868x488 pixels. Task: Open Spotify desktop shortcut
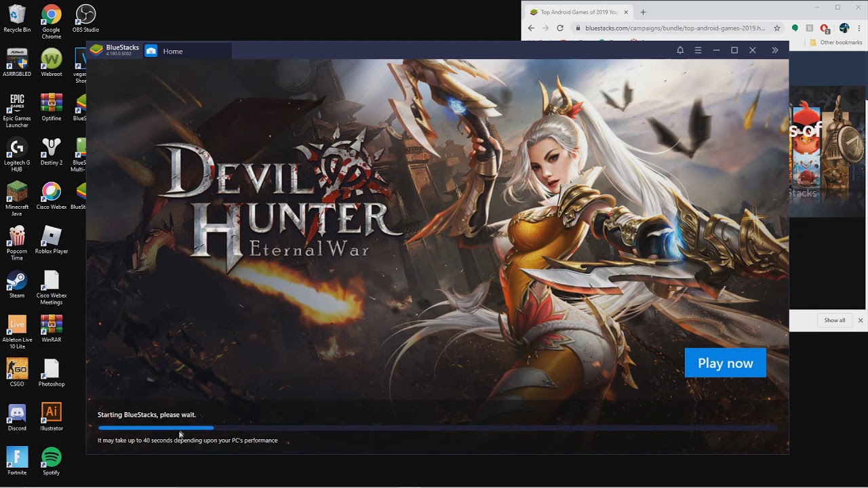tap(52, 461)
